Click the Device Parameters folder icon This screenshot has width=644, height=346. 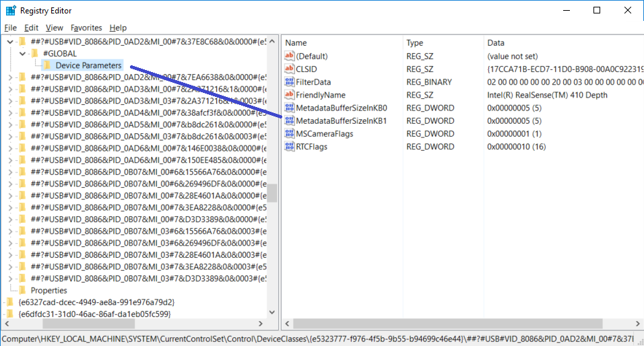click(x=47, y=65)
